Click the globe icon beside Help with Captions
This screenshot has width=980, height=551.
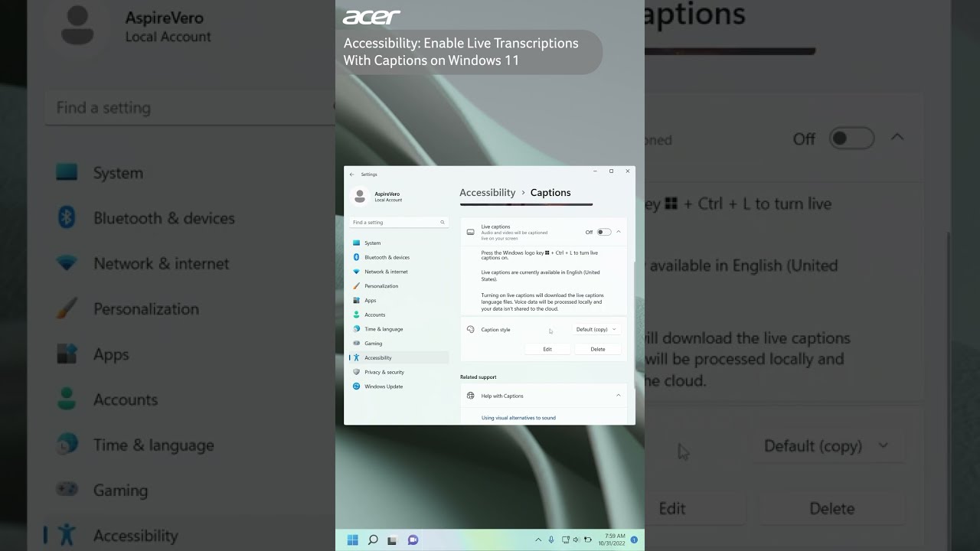point(471,396)
